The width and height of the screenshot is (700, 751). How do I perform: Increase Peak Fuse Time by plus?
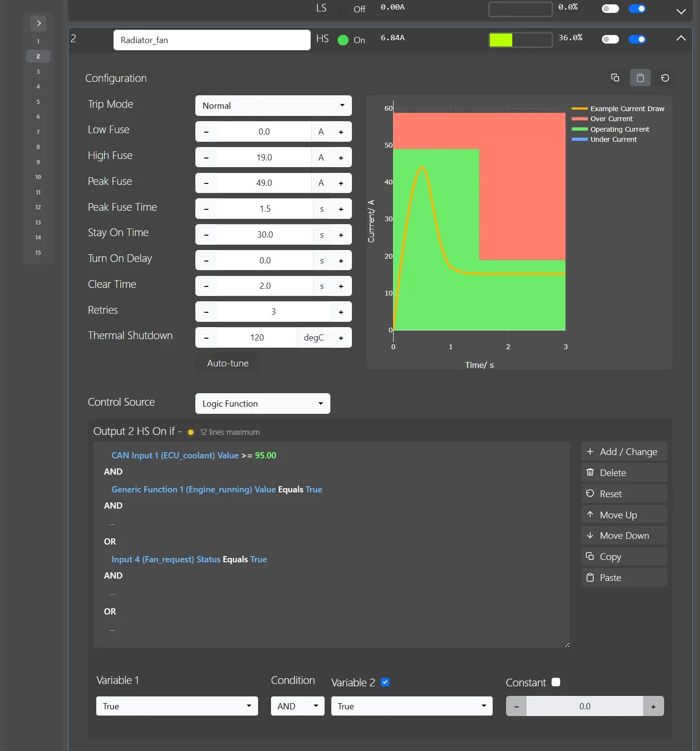341,209
